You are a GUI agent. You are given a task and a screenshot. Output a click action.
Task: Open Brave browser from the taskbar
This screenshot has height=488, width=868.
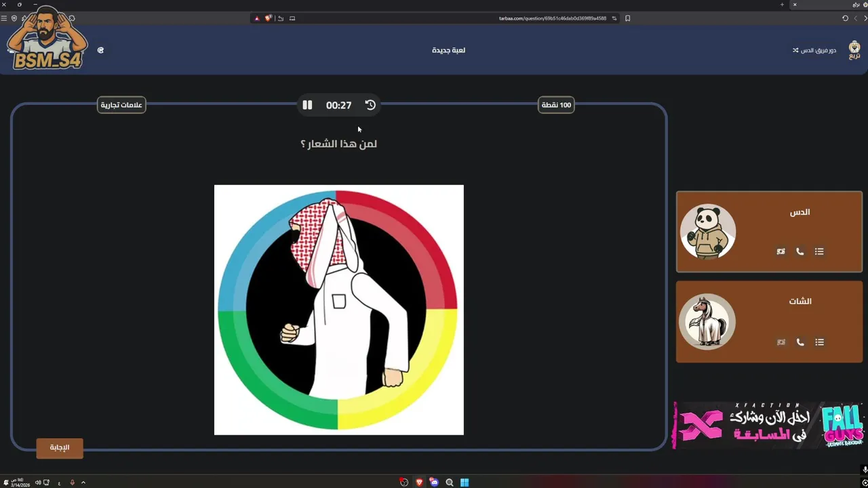click(x=419, y=483)
